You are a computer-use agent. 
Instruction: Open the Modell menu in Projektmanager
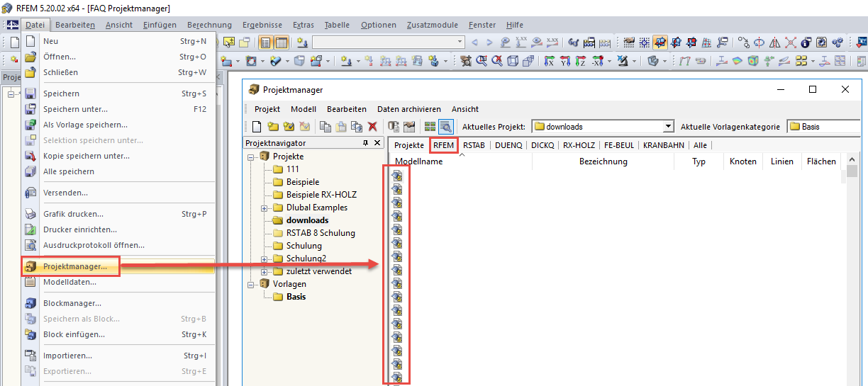click(304, 109)
